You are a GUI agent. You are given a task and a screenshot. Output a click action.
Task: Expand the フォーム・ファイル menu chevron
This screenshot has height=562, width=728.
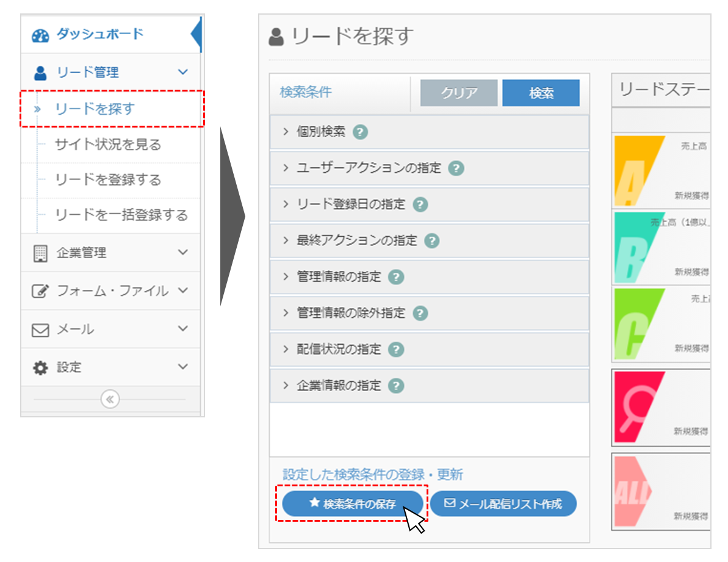click(183, 290)
